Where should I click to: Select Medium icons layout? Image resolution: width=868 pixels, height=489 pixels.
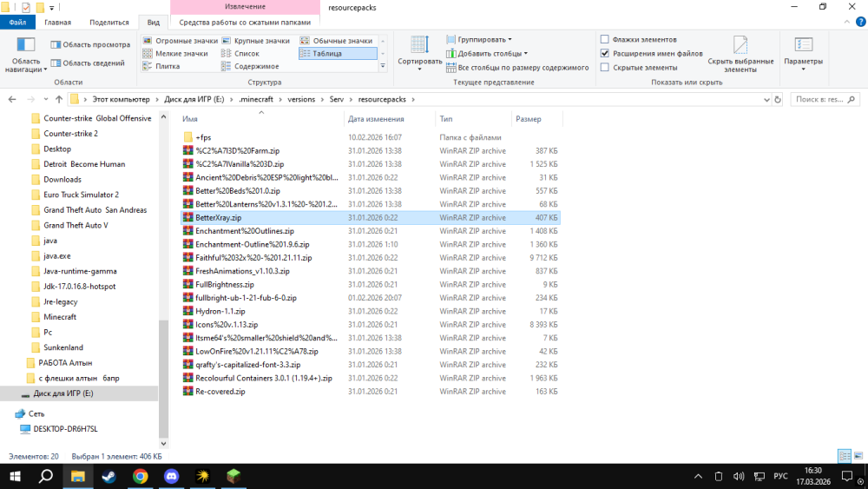coord(337,41)
